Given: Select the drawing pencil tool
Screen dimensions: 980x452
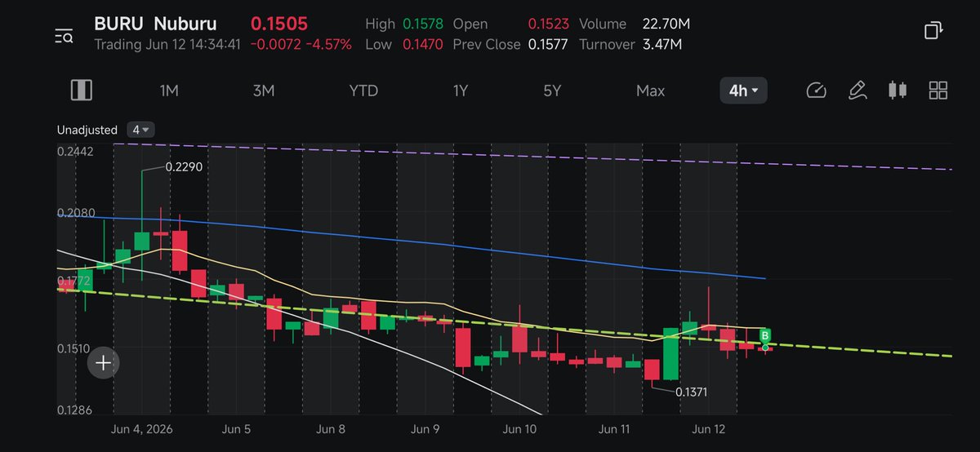Looking at the screenshot, I should click(x=857, y=91).
